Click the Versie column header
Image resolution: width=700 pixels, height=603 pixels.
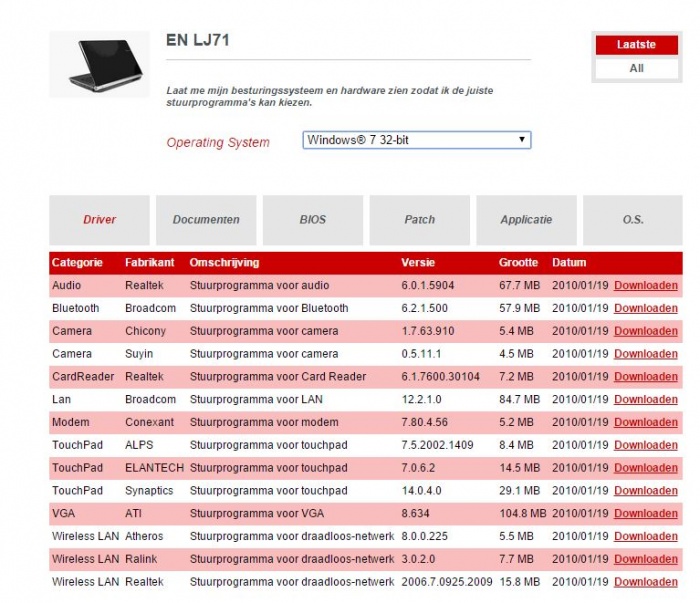(x=418, y=262)
